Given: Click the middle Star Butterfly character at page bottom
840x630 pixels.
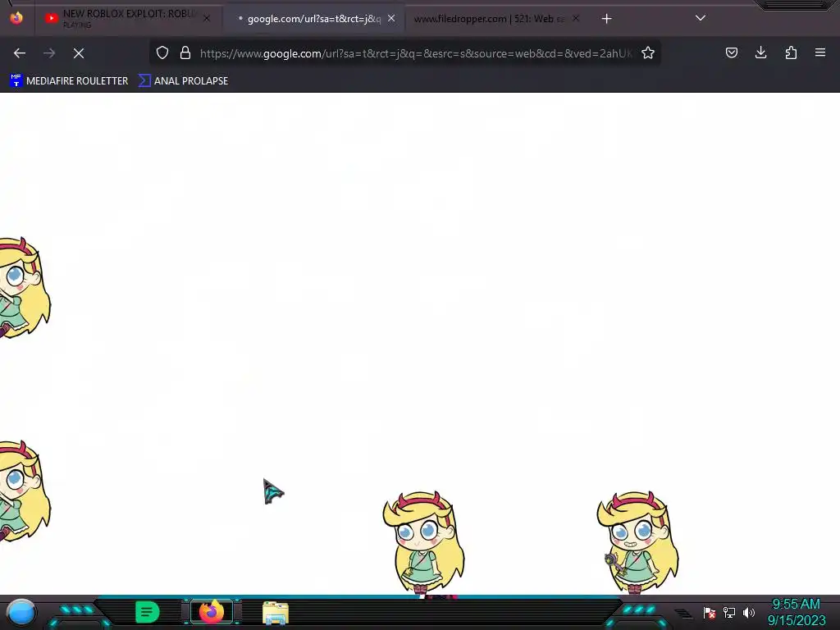Looking at the screenshot, I should [x=423, y=543].
